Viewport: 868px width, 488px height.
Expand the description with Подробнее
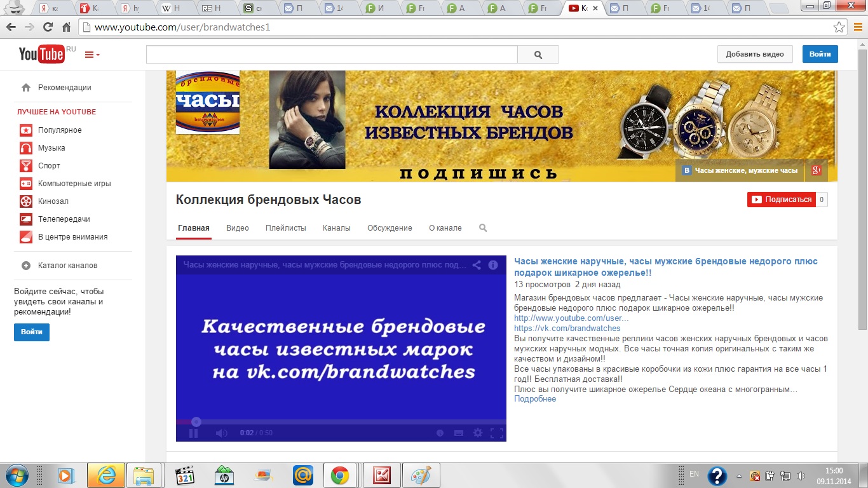tap(535, 399)
